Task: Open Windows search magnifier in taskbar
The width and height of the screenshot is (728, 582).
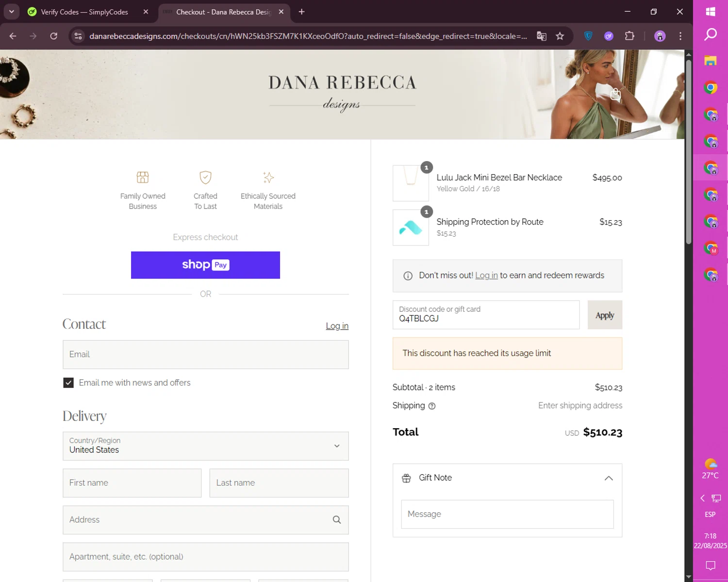Action: tap(711, 34)
